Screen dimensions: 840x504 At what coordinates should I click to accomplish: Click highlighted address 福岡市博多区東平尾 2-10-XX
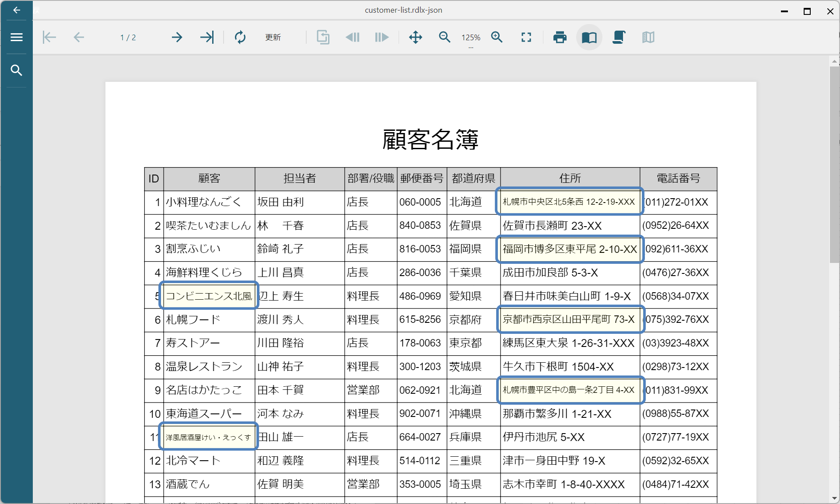(570, 249)
